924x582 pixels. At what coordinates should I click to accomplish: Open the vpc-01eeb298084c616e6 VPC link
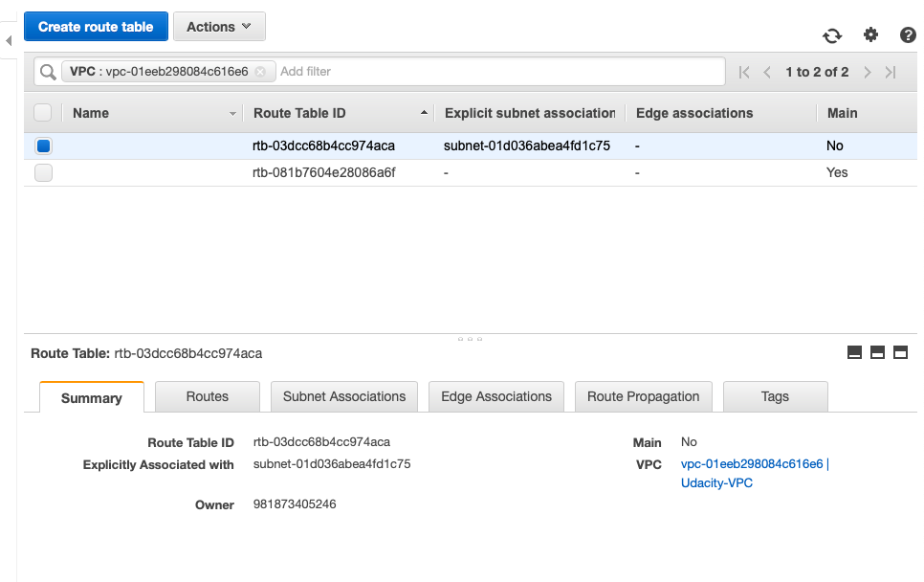(x=752, y=464)
